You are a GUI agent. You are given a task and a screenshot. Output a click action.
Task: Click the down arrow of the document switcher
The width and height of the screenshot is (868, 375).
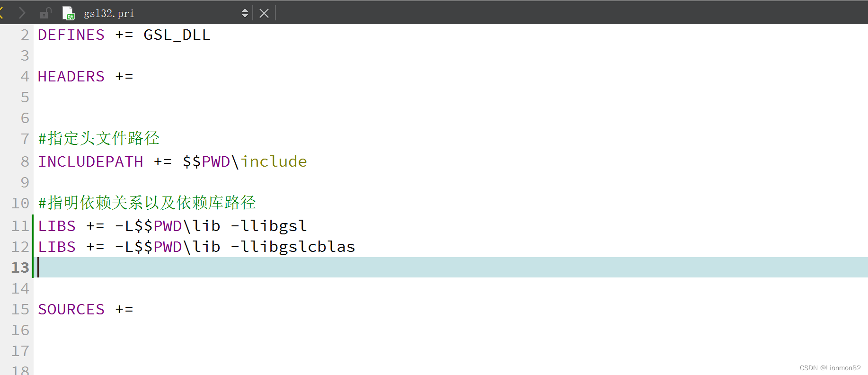pos(245,16)
